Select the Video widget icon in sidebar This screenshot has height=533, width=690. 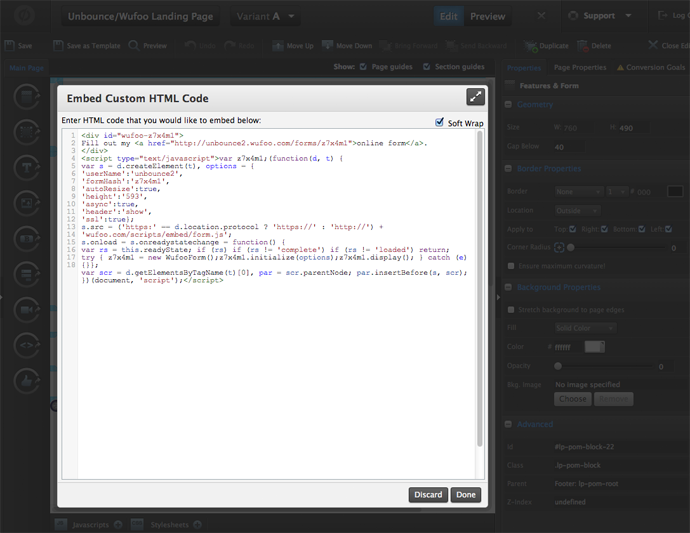tap(26, 310)
